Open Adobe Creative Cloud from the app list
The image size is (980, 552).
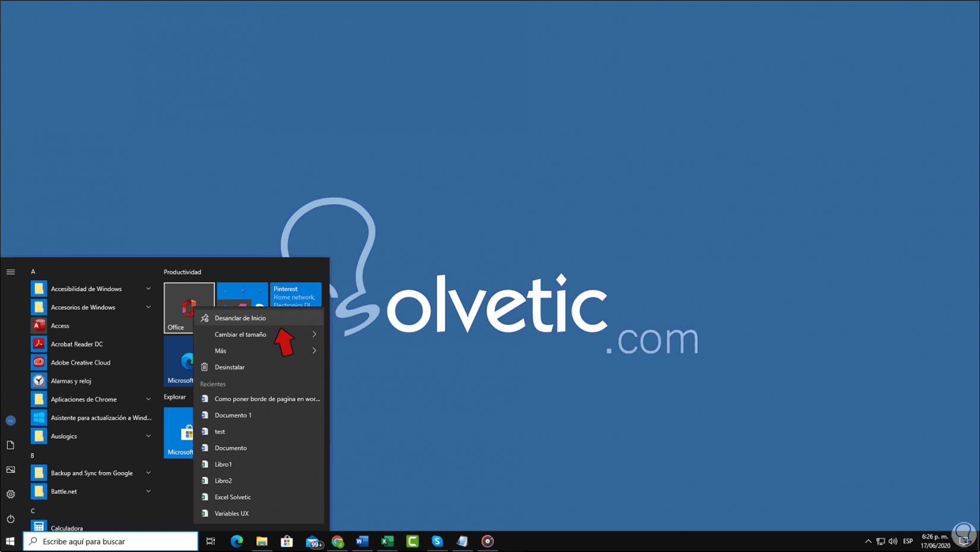pos(92,362)
